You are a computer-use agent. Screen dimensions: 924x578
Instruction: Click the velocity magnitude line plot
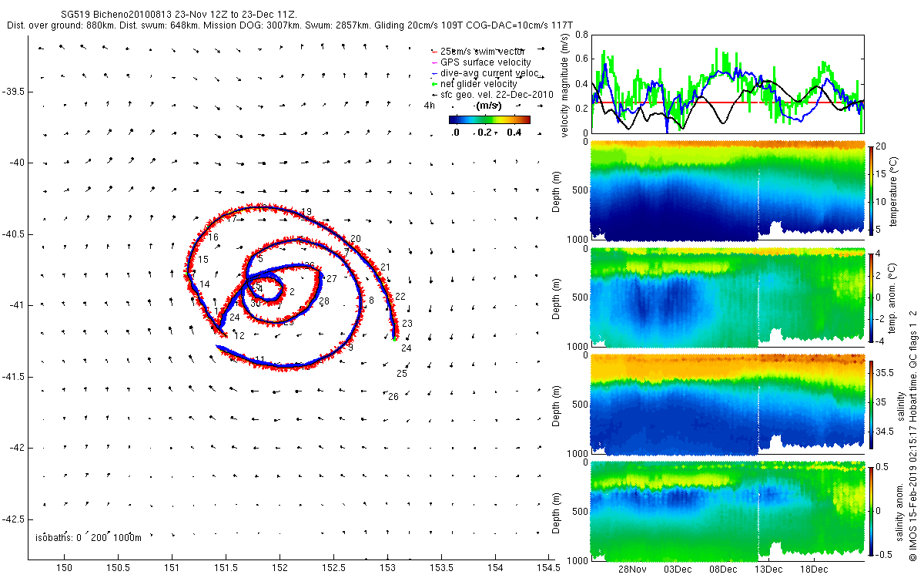click(x=728, y=83)
